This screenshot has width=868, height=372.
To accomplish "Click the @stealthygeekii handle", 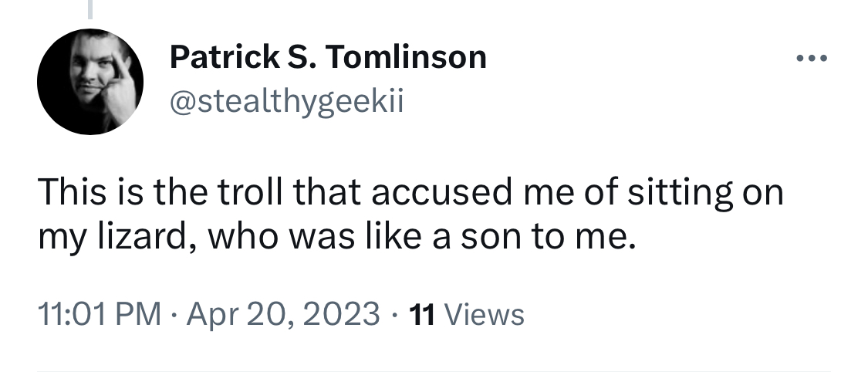I will pos(286,102).
